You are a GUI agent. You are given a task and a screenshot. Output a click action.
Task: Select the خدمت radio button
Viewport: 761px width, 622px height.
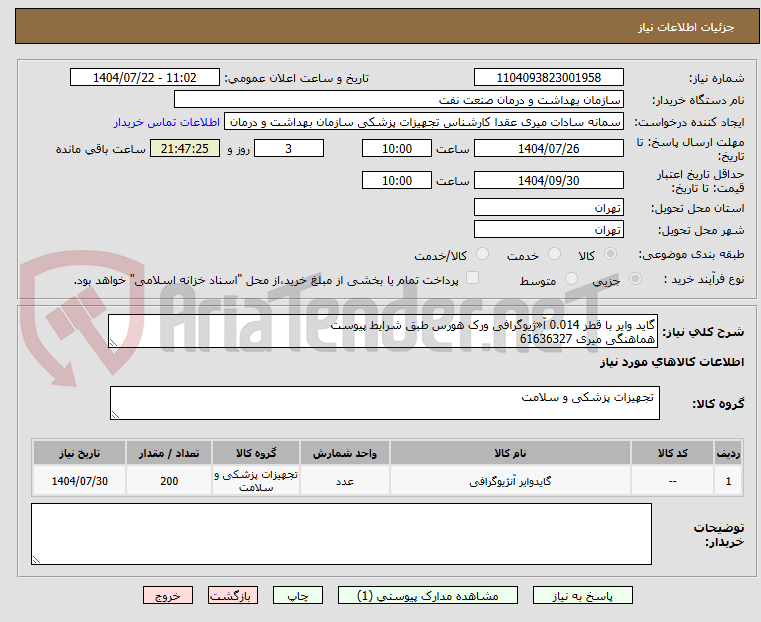pyautogui.click(x=554, y=254)
